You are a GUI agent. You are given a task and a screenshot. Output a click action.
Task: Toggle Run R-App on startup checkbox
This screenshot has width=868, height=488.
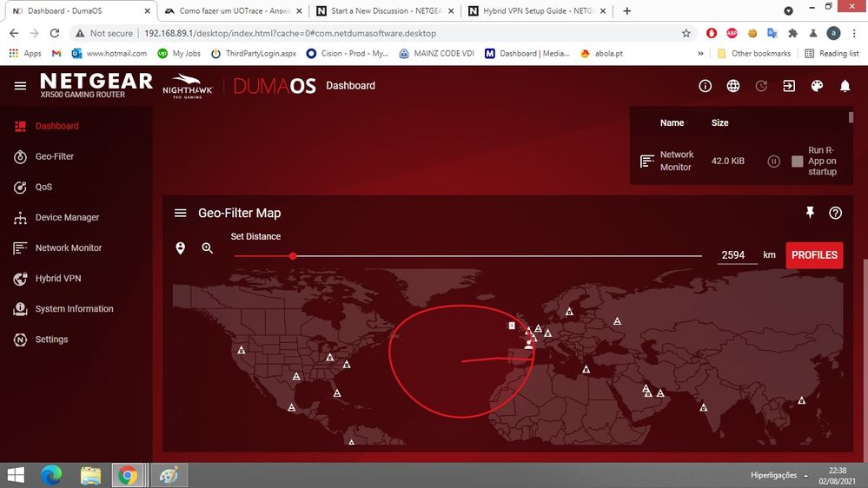click(x=798, y=162)
